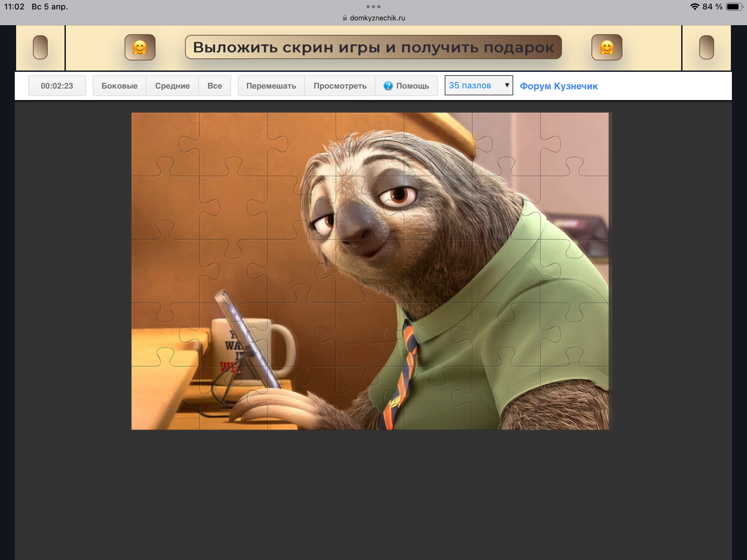Tap the three-dots multitasking indicator

(x=373, y=7)
